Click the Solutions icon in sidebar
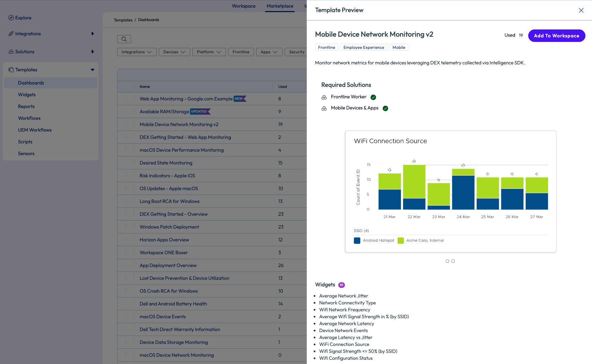 tap(11, 52)
